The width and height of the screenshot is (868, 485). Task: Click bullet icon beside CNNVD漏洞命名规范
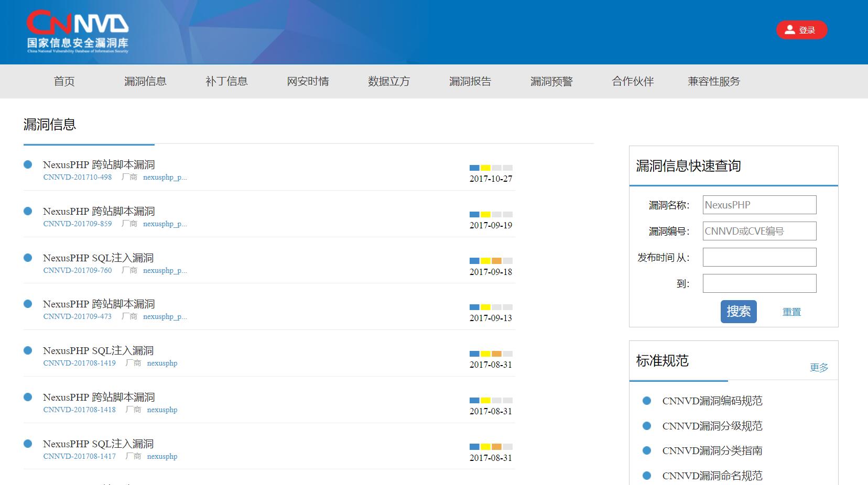(x=647, y=476)
